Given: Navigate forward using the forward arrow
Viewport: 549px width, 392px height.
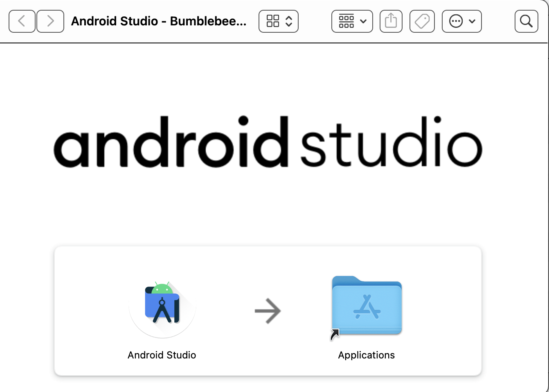Looking at the screenshot, I should pos(50,21).
